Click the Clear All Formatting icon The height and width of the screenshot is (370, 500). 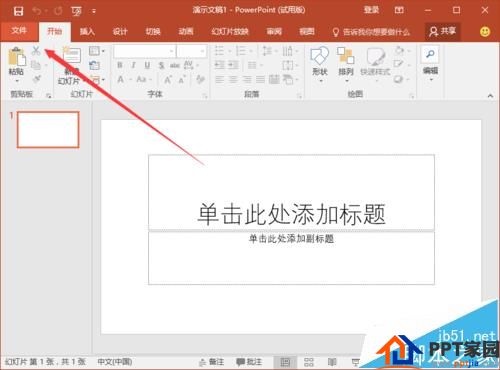tap(200, 79)
